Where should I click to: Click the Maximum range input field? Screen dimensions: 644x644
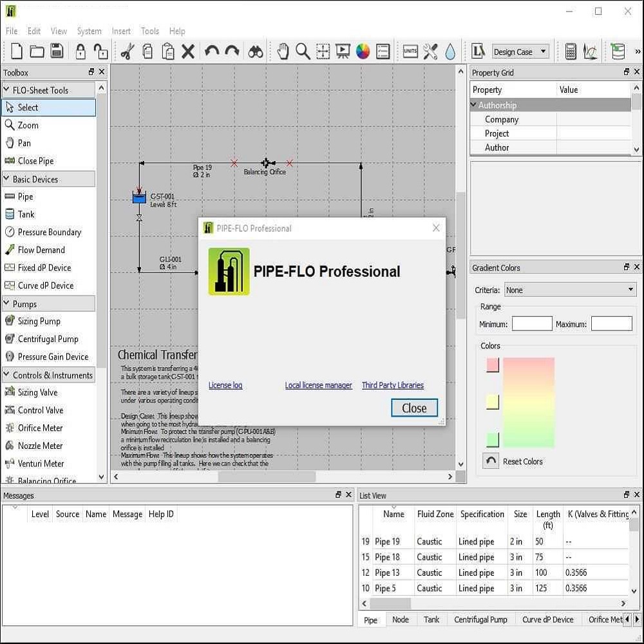coord(612,324)
